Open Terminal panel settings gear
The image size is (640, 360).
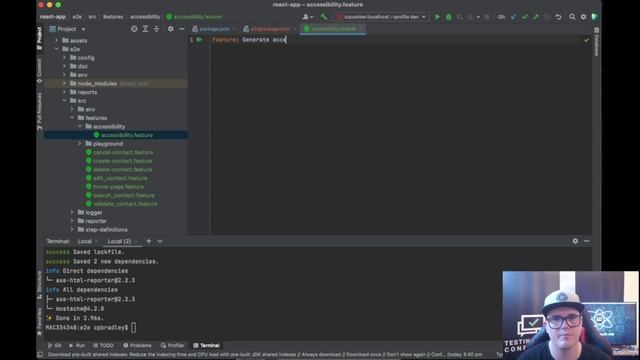pos(575,241)
